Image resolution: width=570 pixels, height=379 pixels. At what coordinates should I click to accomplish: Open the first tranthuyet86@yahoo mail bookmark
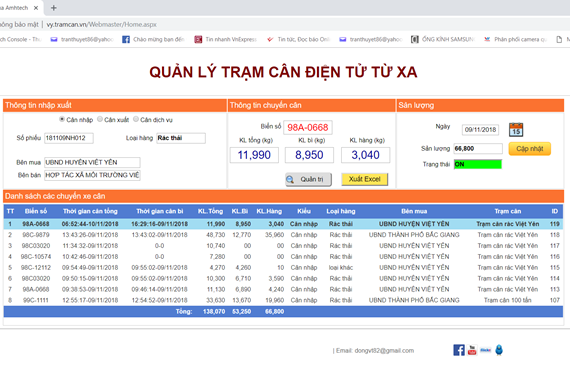(82, 39)
